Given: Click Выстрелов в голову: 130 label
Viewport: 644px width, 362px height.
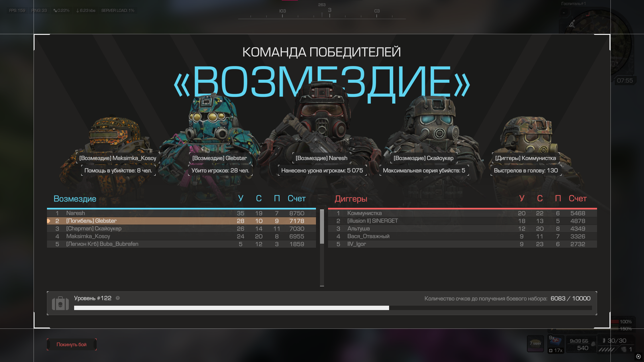Looking at the screenshot, I should click(526, 171).
